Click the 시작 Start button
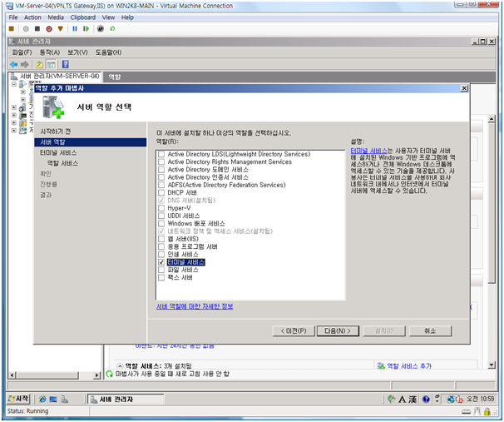This screenshot has height=422, width=504. [18, 400]
